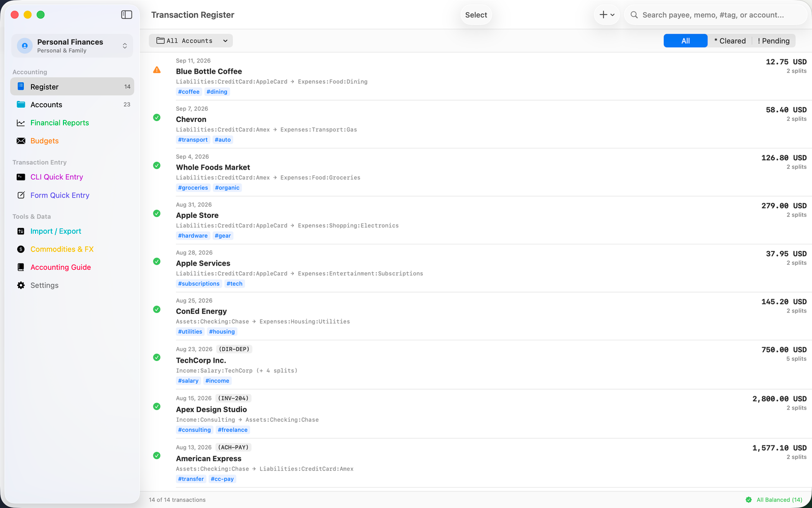This screenshot has height=508, width=812.
Task: Click the Sep 7, 2026 date
Action: (192, 109)
